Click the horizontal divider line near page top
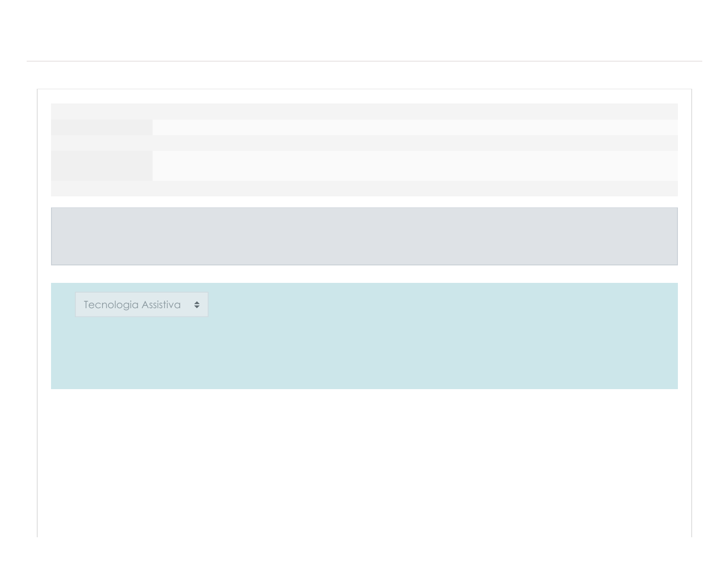The width and height of the screenshot is (728, 563). coord(364,61)
